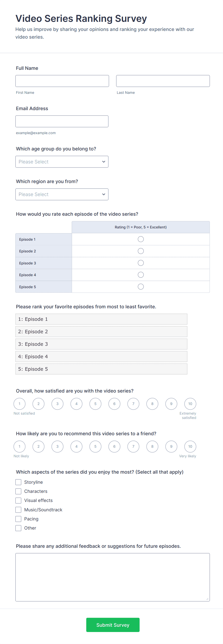The width and height of the screenshot is (223, 644).
Task: Open the age group dropdown
Action: pyautogui.click(x=62, y=162)
